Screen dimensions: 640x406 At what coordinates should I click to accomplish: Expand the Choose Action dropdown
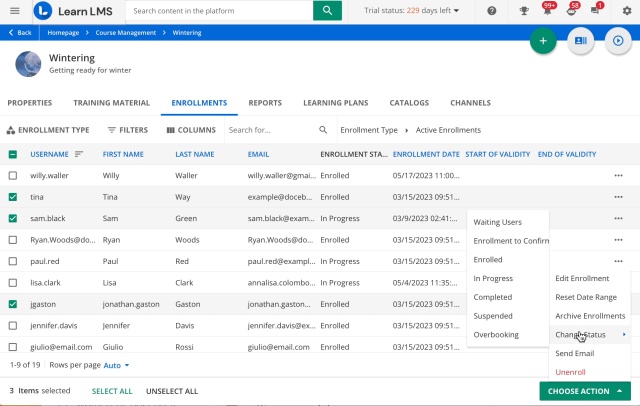click(x=585, y=391)
